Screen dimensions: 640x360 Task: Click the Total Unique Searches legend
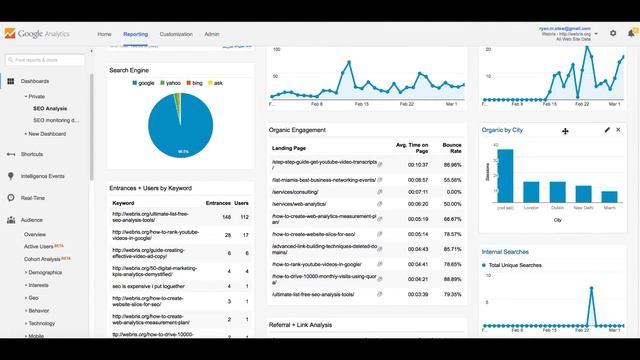tap(511, 265)
